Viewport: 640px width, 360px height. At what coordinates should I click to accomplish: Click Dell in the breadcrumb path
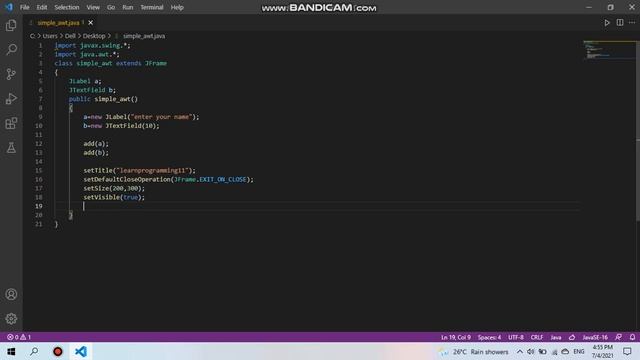click(70, 36)
